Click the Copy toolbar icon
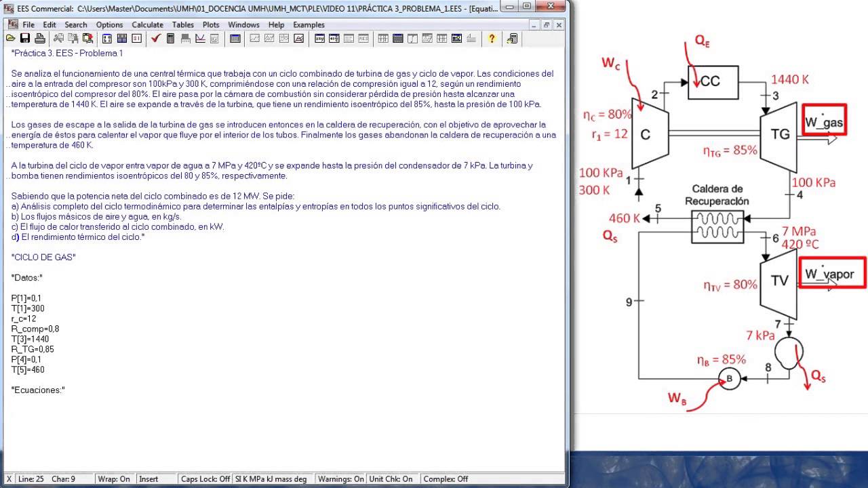Image resolution: width=868 pixels, height=488 pixels. pos(73,39)
